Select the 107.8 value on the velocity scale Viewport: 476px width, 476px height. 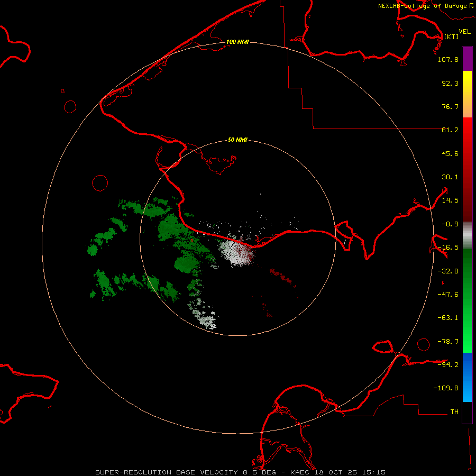coord(448,59)
